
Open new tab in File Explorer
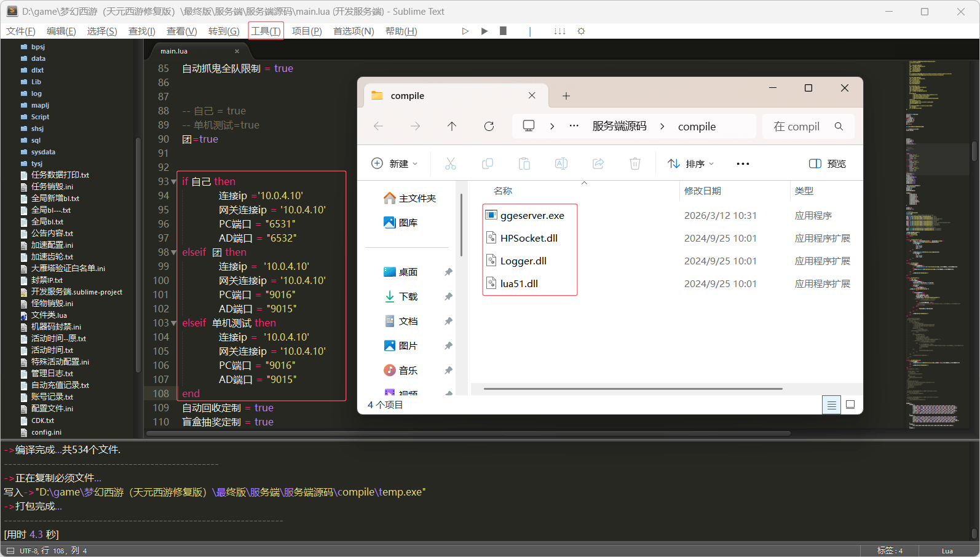pos(566,96)
